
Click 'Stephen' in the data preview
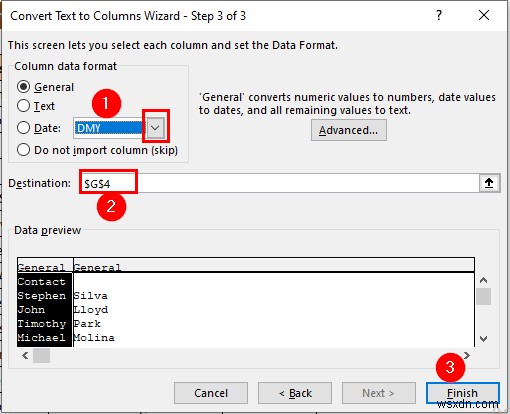coord(42,296)
